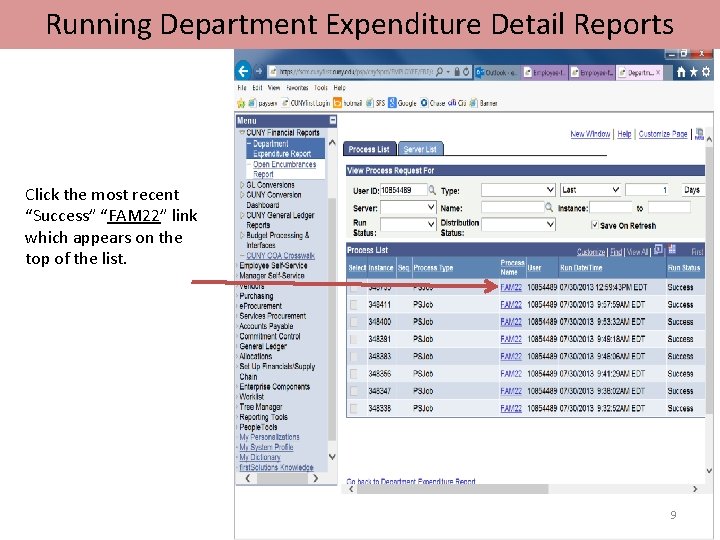This screenshot has height=540, width=720.
Task: Click the CUNY COA Crosswalk menu link
Action: (280, 256)
